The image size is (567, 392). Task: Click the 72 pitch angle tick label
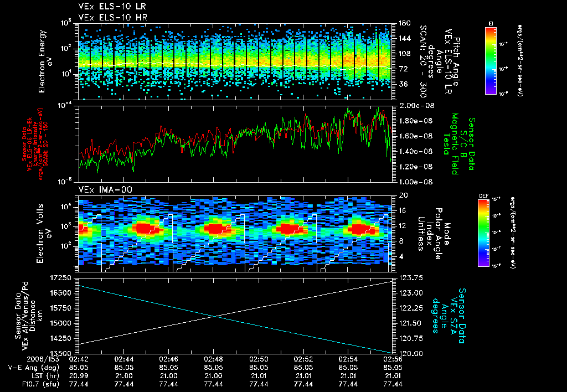(403, 69)
